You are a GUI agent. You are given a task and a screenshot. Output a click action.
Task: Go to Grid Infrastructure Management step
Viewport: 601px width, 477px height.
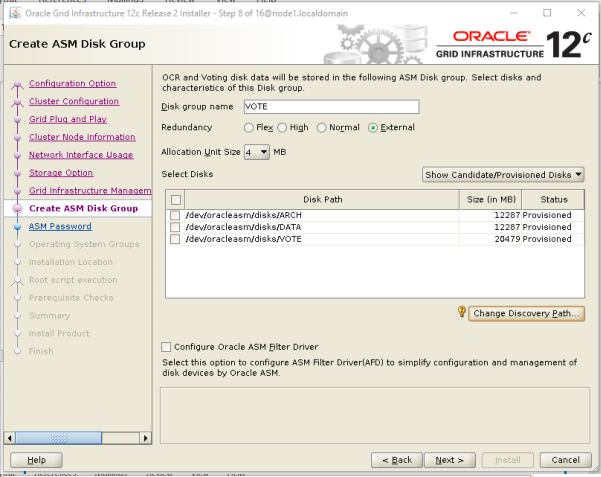90,191
